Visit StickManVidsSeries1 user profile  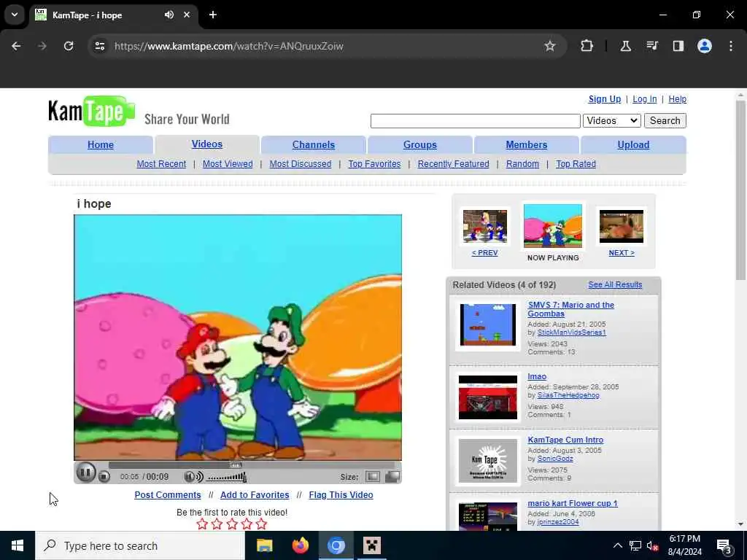point(572,332)
